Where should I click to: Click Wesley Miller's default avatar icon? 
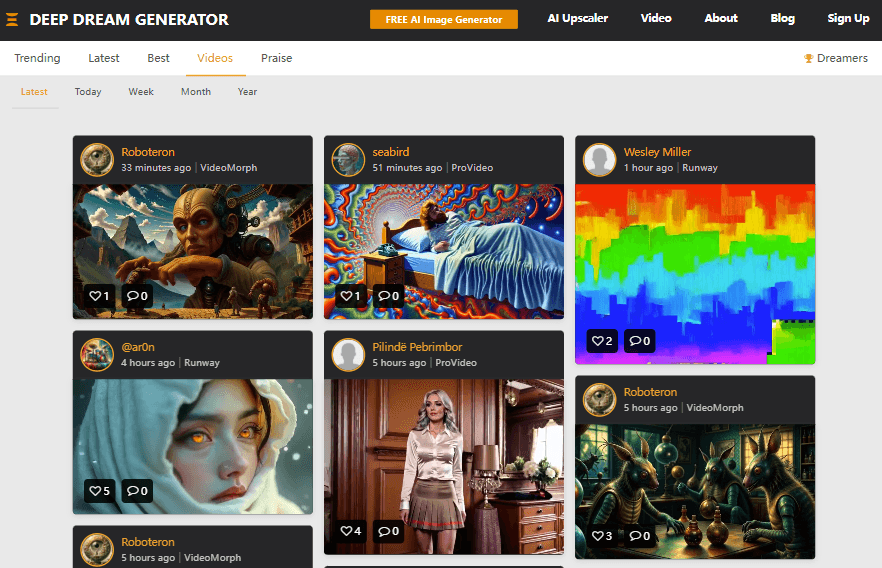(x=599, y=159)
